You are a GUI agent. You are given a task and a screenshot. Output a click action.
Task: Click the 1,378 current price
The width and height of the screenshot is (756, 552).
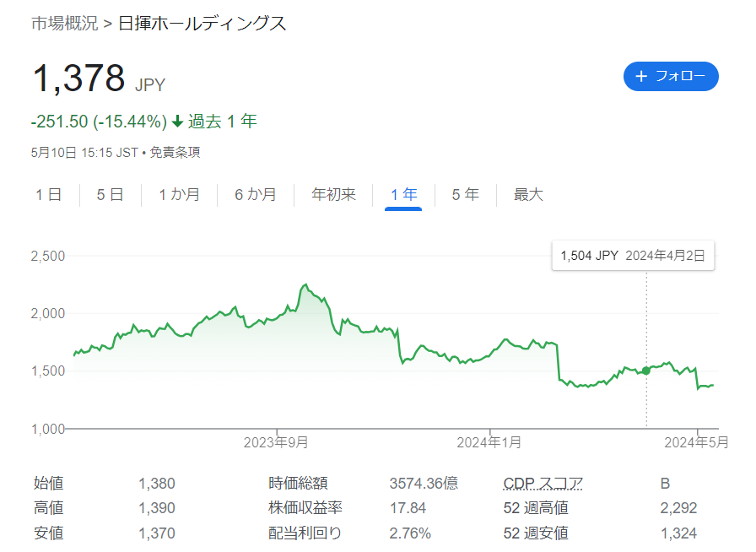coord(79,78)
